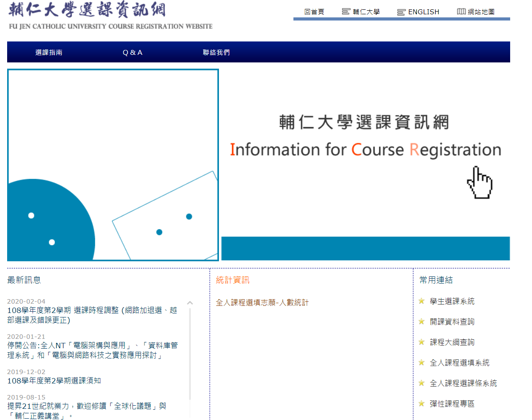
Task: Open the 開課資料查詢 link
Action: coord(452,321)
